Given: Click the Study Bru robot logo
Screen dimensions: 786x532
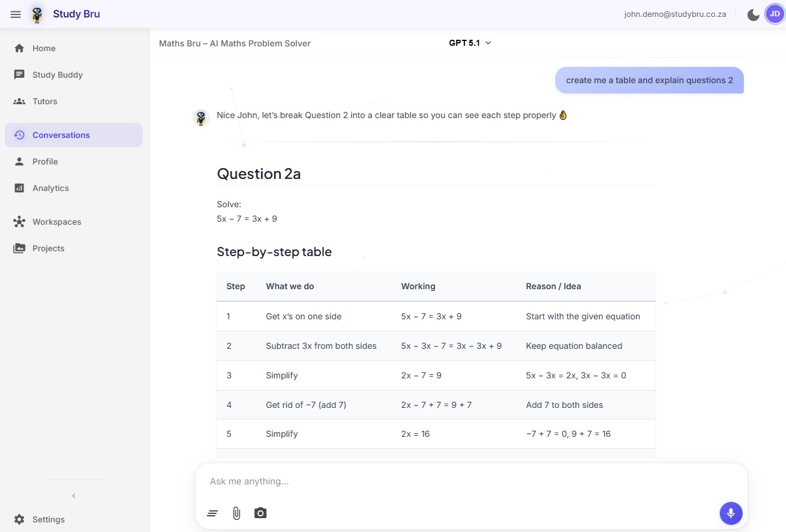Looking at the screenshot, I should [x=37, y=14].
